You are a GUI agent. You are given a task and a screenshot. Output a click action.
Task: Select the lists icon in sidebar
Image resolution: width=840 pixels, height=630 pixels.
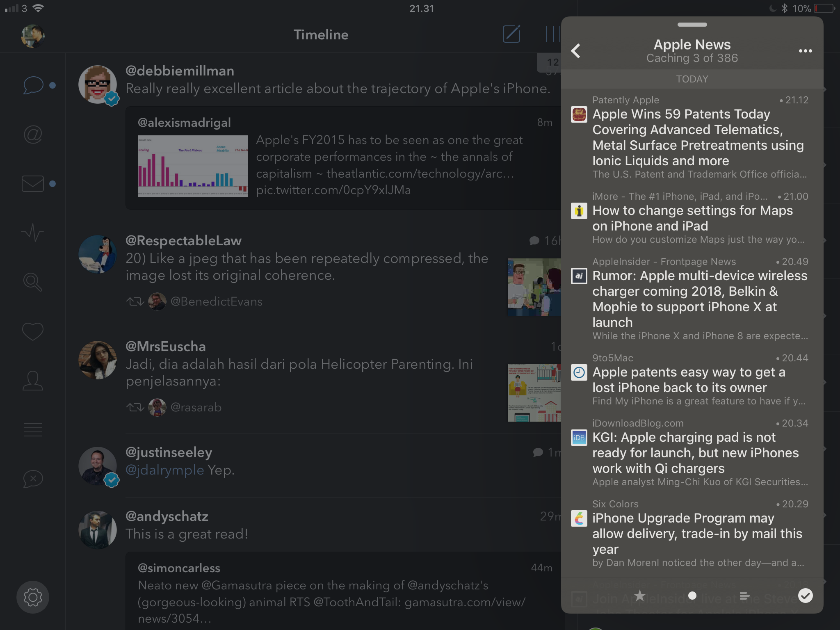[33, 429]
